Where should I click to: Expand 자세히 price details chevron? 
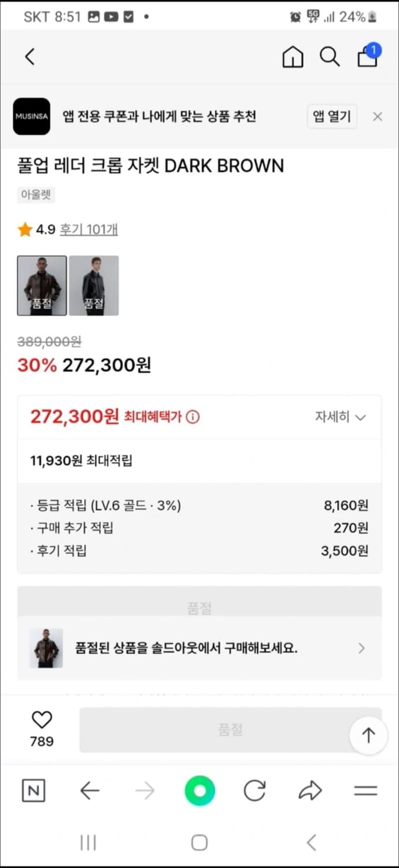[340, 417]
